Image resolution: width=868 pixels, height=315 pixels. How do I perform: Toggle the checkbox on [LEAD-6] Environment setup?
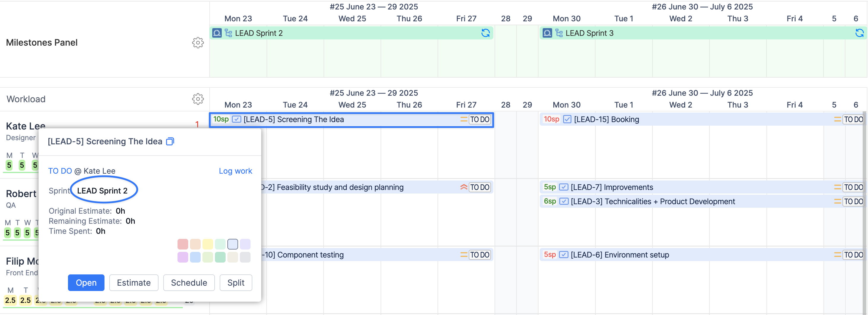point(563,255)
